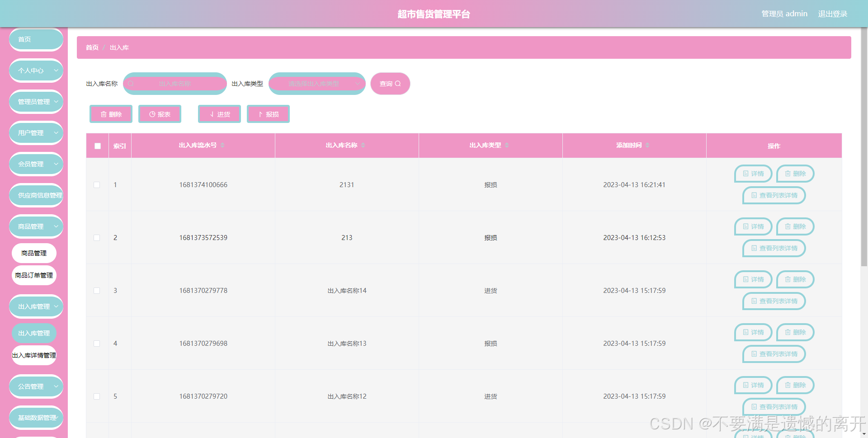
Task: Open 详情 for row 出入库名称14
Action: (753, 279)
